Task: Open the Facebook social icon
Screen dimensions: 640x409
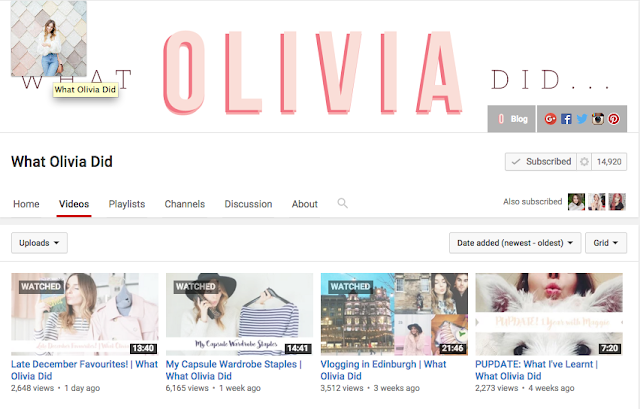Action: pos(566,119)
